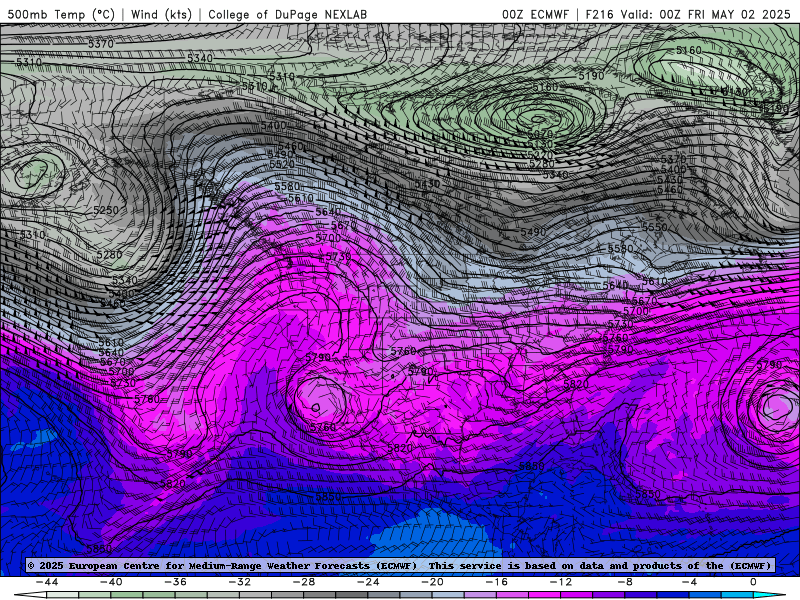
Task: Click the '© 2025 European Centre' copyright text
Action: coord(95,566)
